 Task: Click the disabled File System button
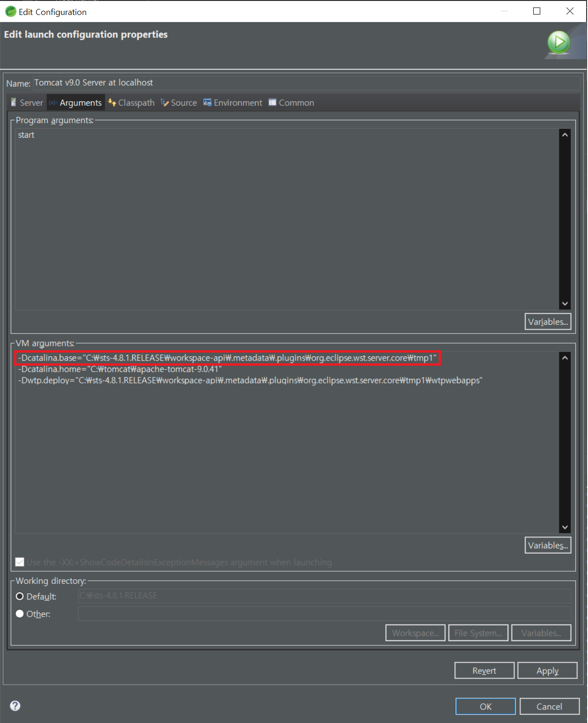tap(478, 633)
